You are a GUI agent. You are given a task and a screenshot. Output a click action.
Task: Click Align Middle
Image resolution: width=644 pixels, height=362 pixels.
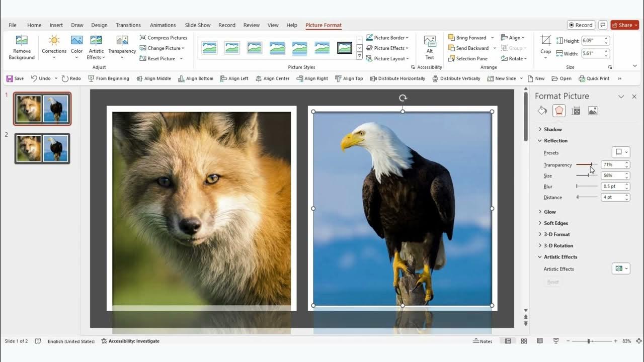tap(154, 78)
